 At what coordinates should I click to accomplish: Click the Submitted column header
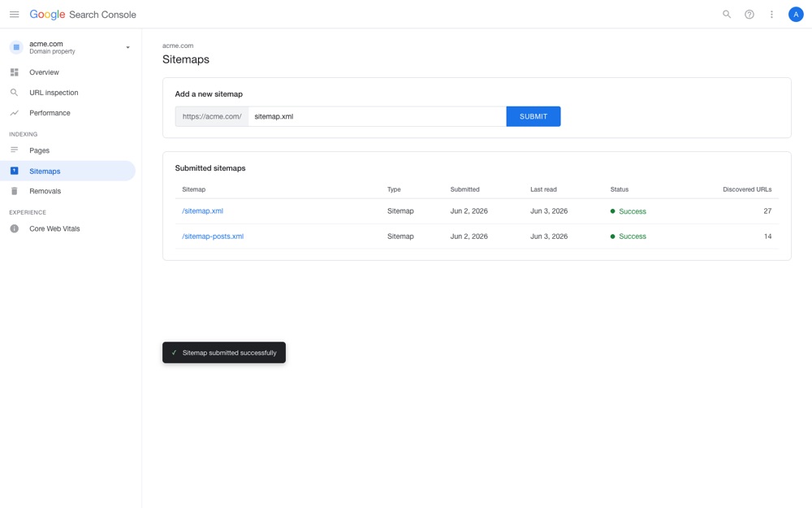pos(465,189)
